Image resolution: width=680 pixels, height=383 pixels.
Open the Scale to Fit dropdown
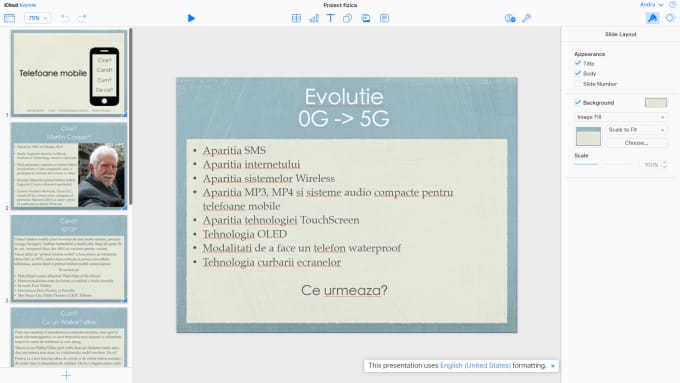click(x=636, y=130)
